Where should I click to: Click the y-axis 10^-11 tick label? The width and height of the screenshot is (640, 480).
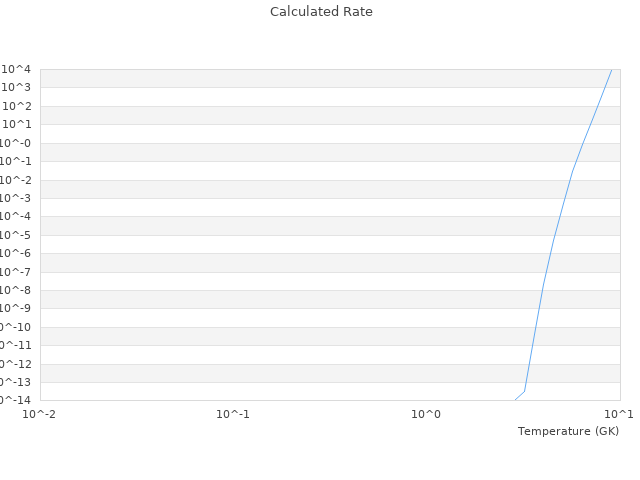(x=13, y=345)
